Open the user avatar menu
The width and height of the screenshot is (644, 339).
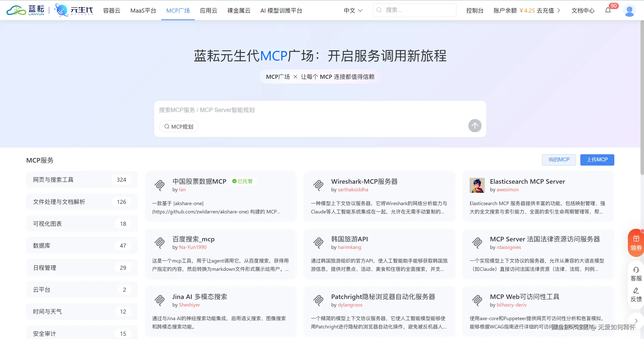point(629,10)
